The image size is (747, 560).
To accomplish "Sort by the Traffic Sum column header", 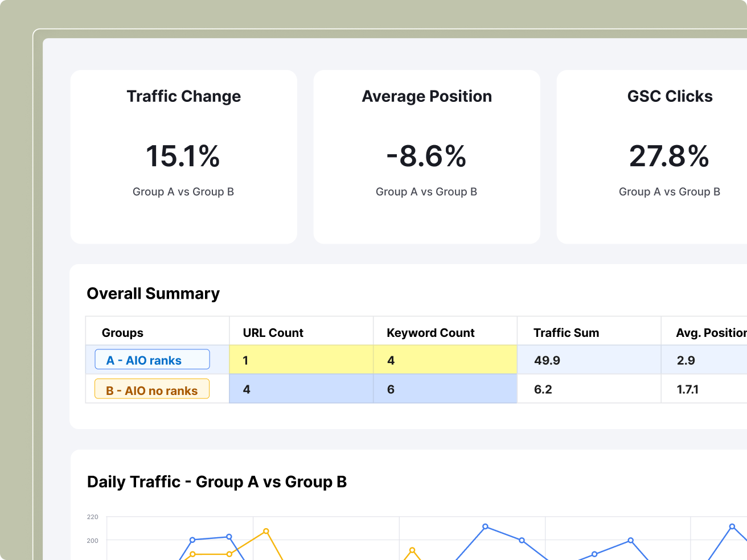I will click(x=566, y=332).
